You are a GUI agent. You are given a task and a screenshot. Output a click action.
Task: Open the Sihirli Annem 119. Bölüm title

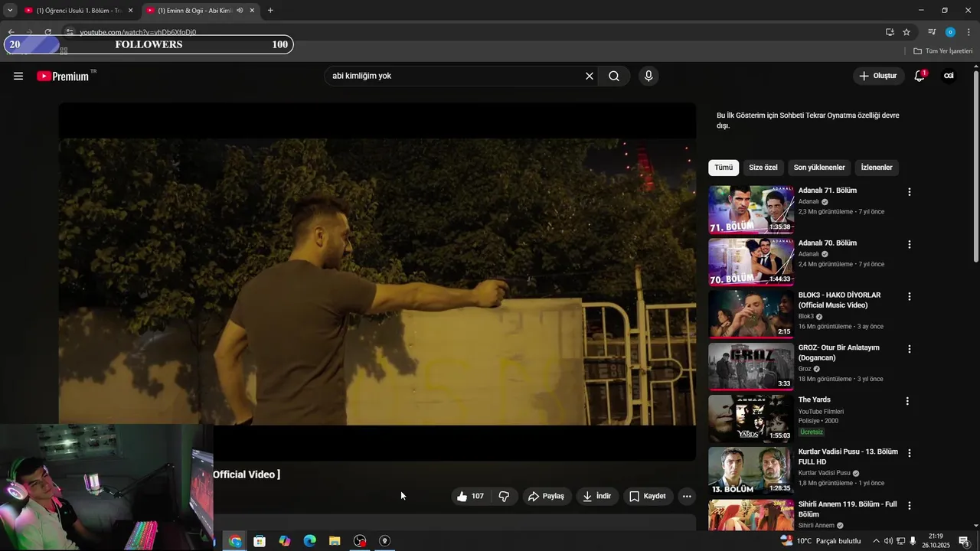click(x=848, y=510)
